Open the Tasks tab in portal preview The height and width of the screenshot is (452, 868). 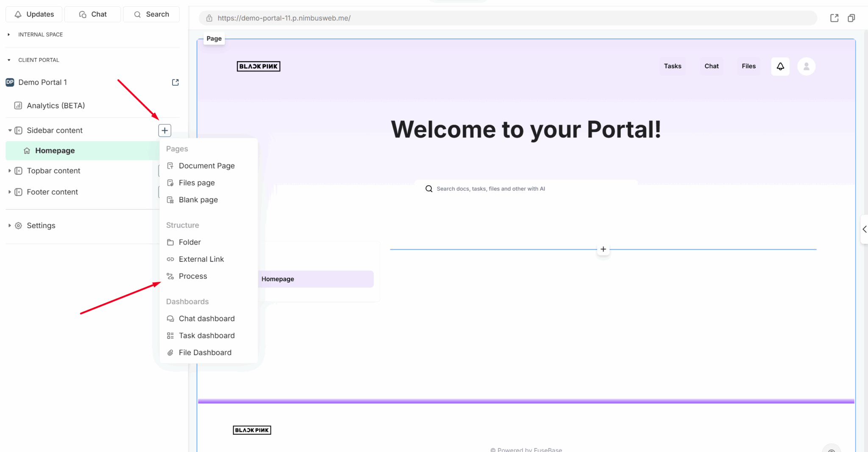click(672, 66)
